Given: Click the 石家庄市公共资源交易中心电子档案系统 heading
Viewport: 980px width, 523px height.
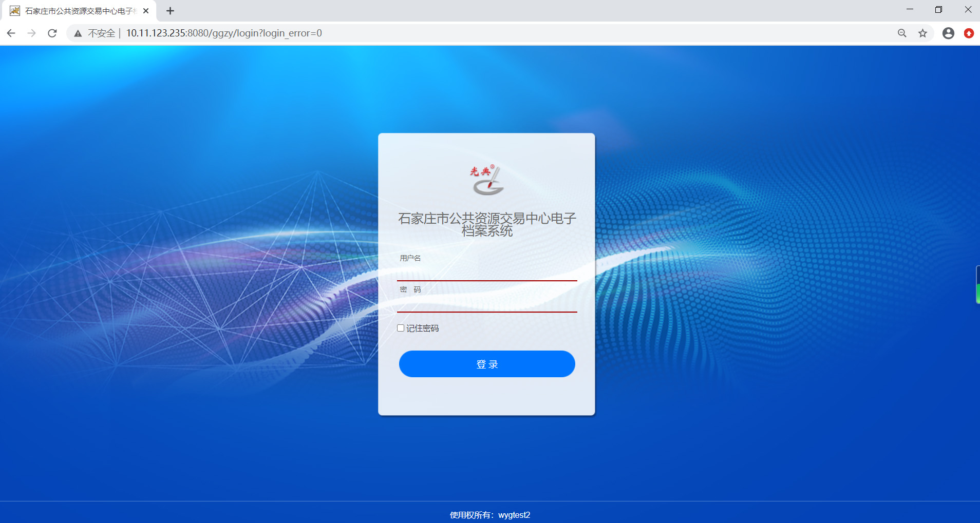Looking at the screenshot, I should pyautogui.click(x=487, y=225).
